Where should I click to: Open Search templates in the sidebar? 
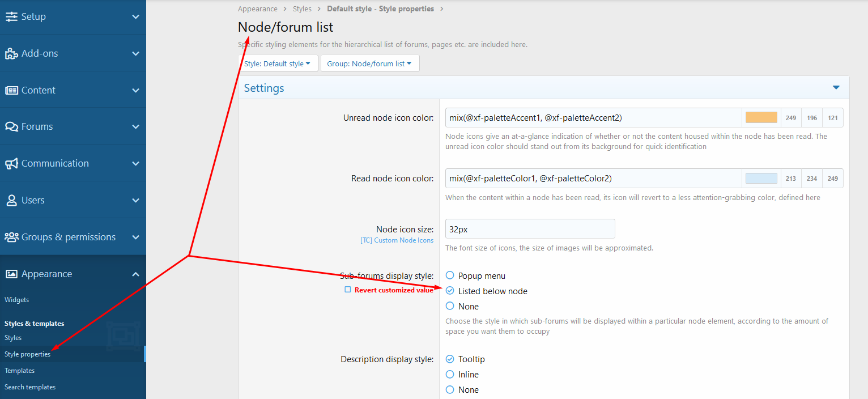[30, 387]
